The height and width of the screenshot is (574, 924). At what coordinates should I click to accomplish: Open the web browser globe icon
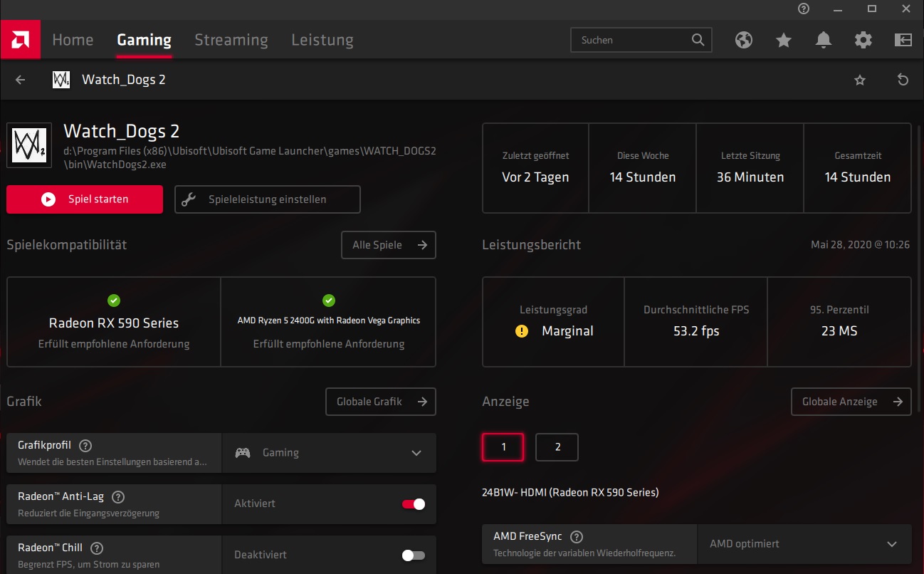click(x=744, y=40)
